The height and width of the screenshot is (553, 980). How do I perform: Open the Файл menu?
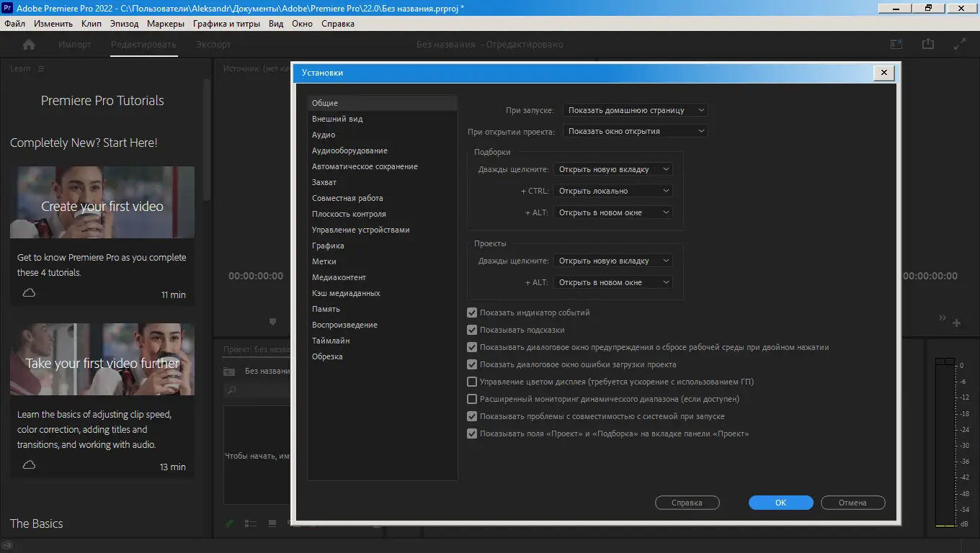click(14, 24)
